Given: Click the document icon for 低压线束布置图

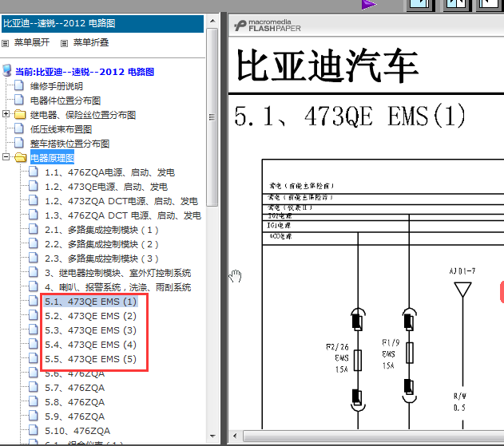Looking at the screenshot, I should pos(19,128).
